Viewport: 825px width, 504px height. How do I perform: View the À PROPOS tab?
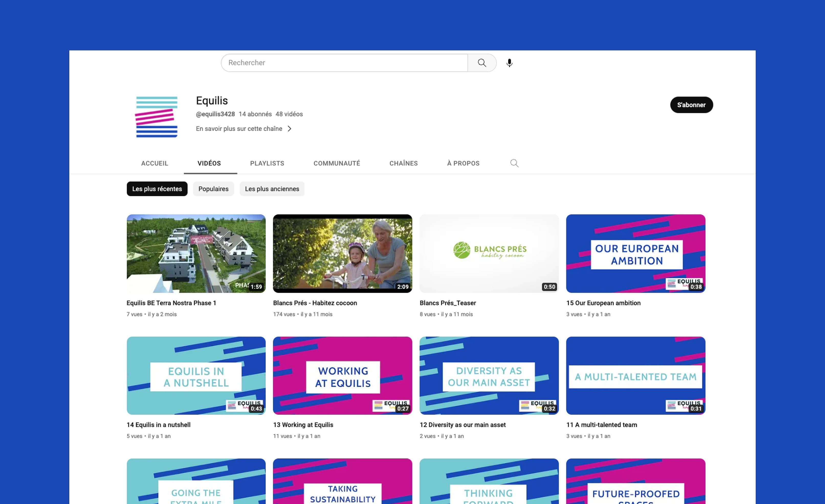click(463, 163)
